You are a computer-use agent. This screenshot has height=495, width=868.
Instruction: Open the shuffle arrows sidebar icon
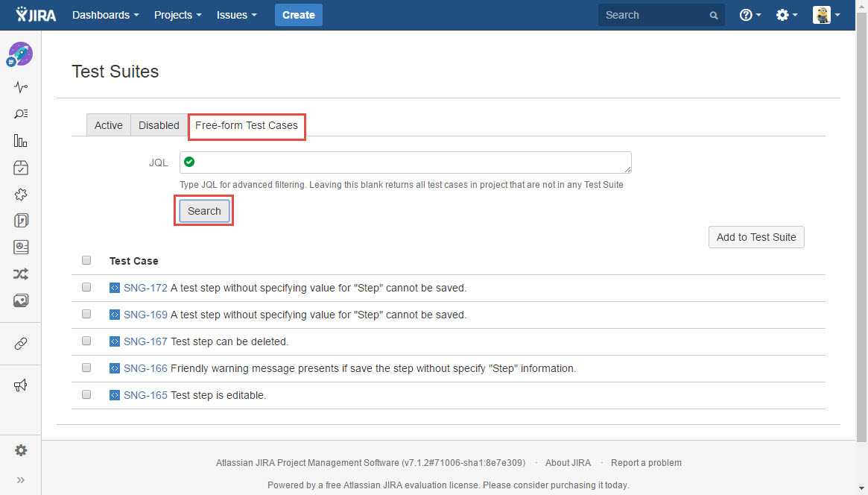click(x=20, y=274)
